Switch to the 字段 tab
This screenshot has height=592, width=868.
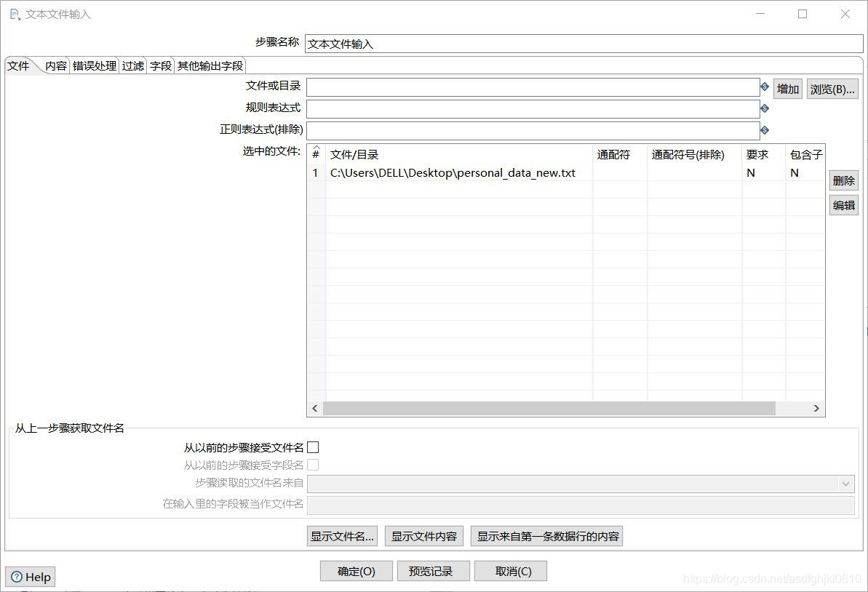(160, 65)
